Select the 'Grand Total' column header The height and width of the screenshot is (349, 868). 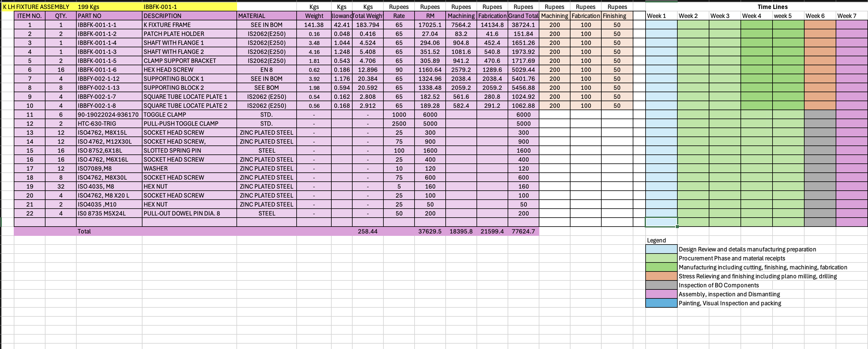tap(523, 16)
